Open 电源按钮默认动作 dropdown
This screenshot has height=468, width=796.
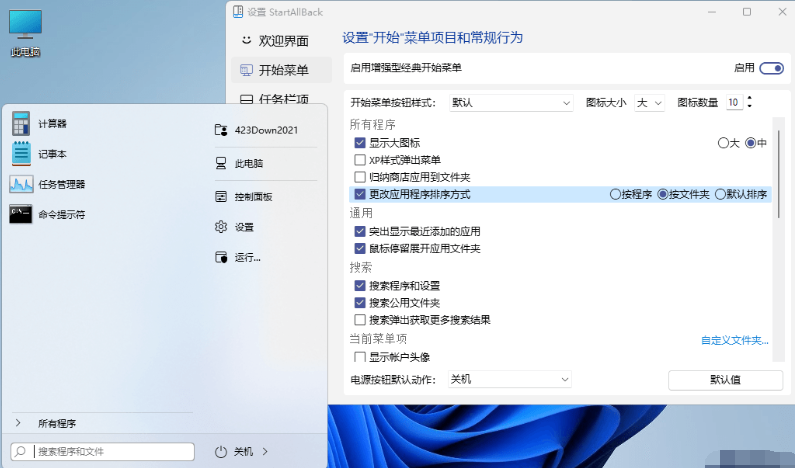click(510, 379)
